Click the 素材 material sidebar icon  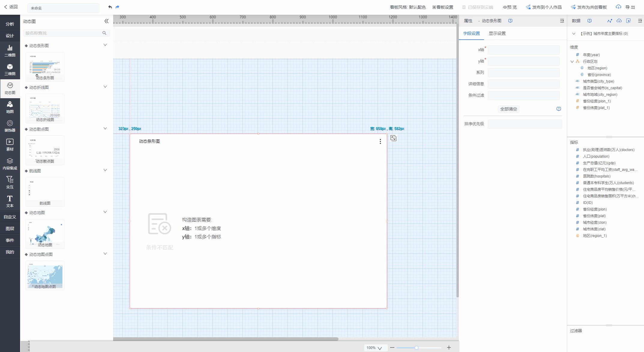tap(10, 144)
